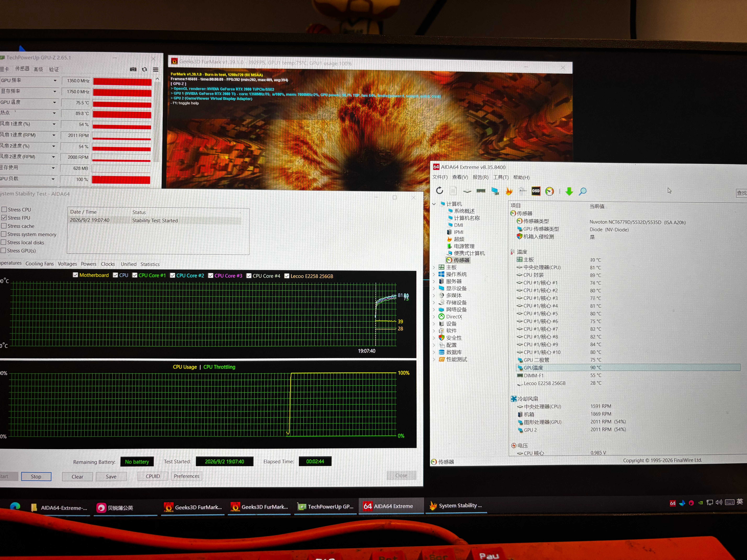This screenshot has height=560, width=747.
Task: Click the Clear button
Action: tap(77, 477)
